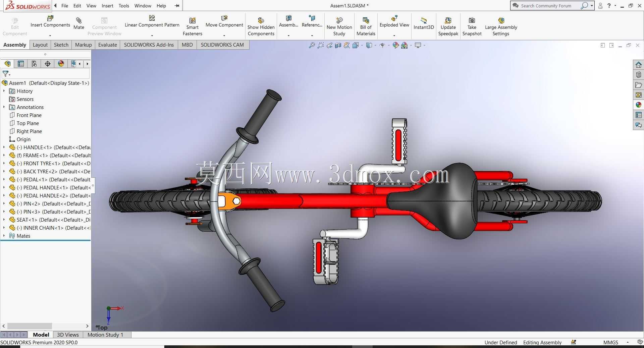Expand the HANDLE<1> component node
644x348 pixels.
4,147
